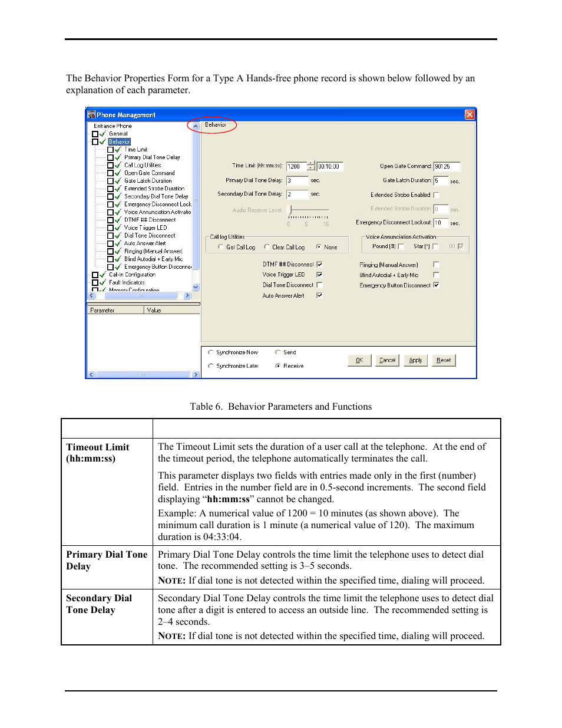The width and height of the screenshot is (562, 728).
Task: Click green checkmark beside Voice Trigger LED
Action: pos(118,228)
